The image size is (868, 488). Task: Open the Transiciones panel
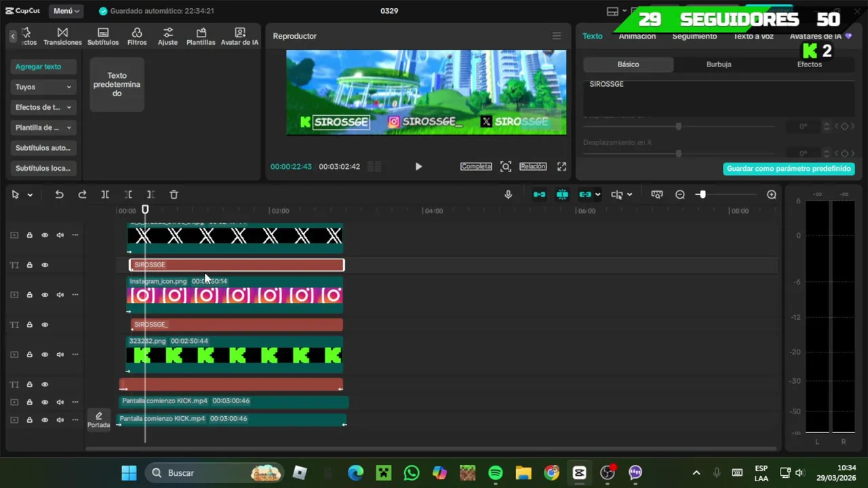point(62,37)
